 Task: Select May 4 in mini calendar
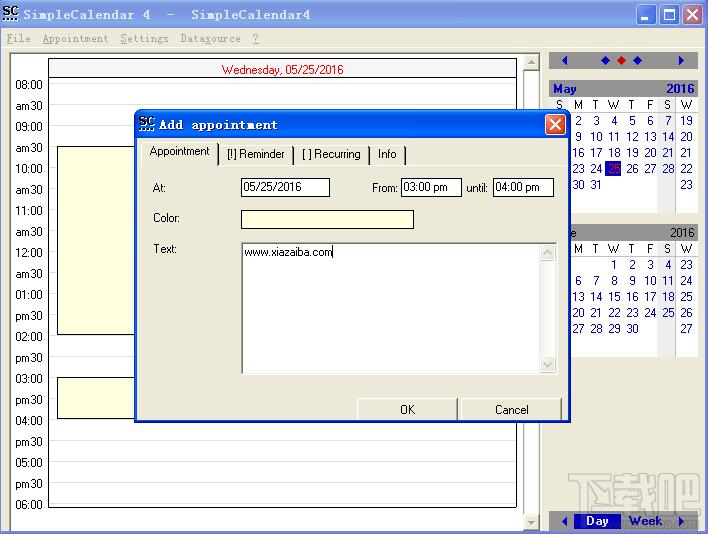(x=614, y=121)
